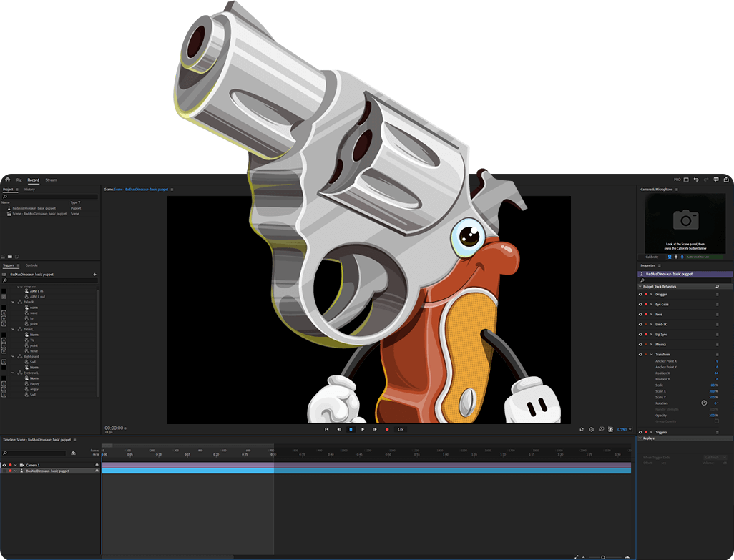
Task: Open the scene zoom percentage dropdown
Action: [622, 429]
